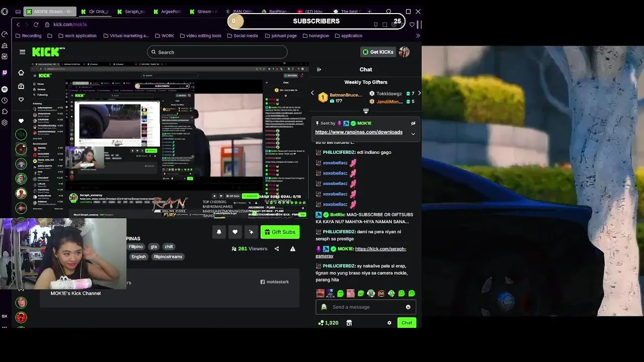644x362 pixels.
Task: Open the Social media bookmark folder
Action: tap(242, 36)
